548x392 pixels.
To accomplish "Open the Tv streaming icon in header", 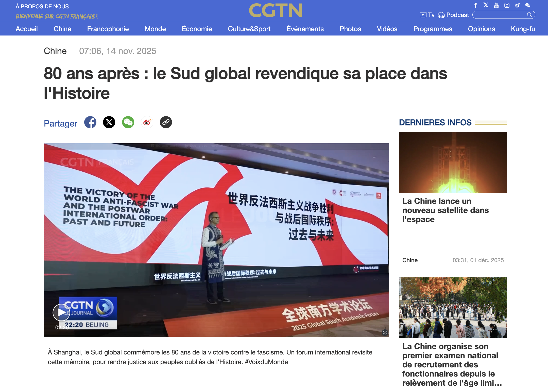I will (x=423, y=15).
